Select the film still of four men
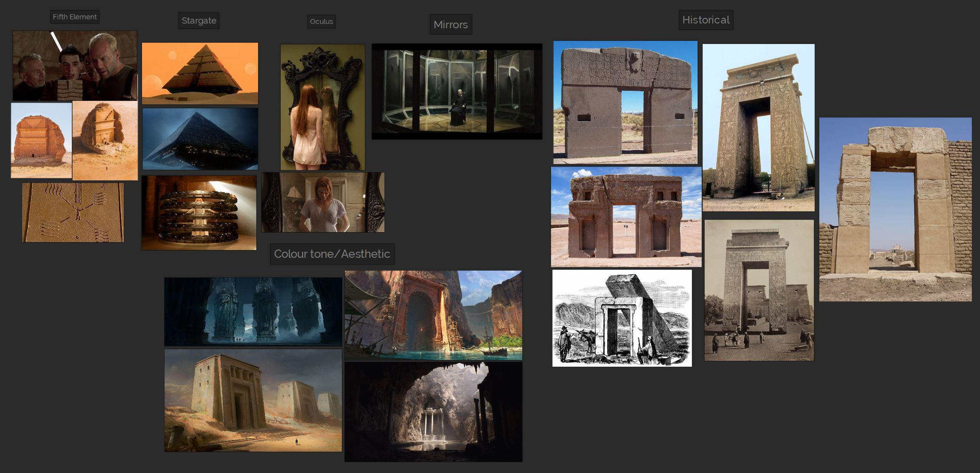Viewport: 980px width, 473px height. 75,66
